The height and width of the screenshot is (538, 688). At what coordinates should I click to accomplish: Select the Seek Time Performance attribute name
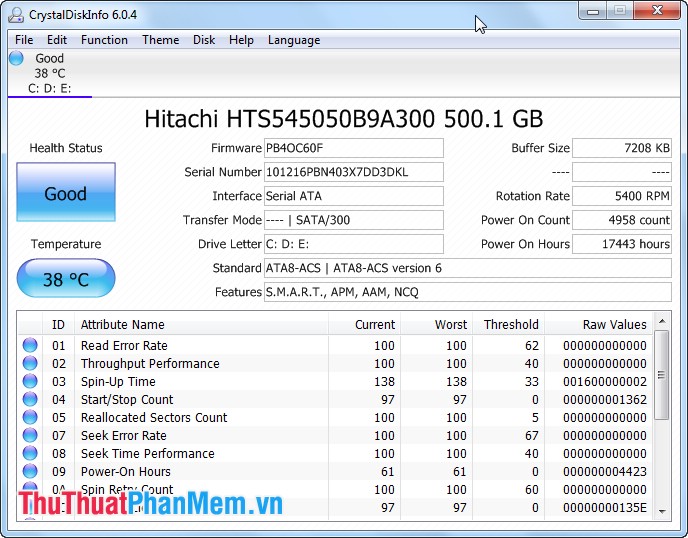pos(147,454)
